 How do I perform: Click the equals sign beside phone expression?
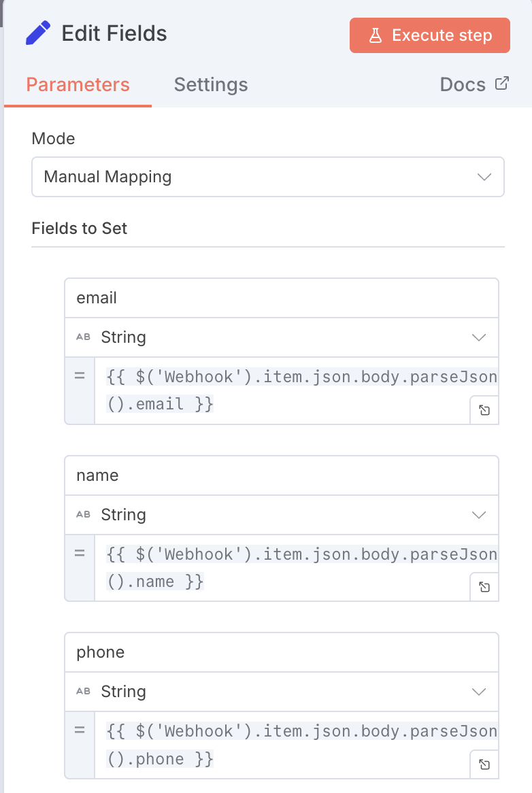tap(80, 730)
